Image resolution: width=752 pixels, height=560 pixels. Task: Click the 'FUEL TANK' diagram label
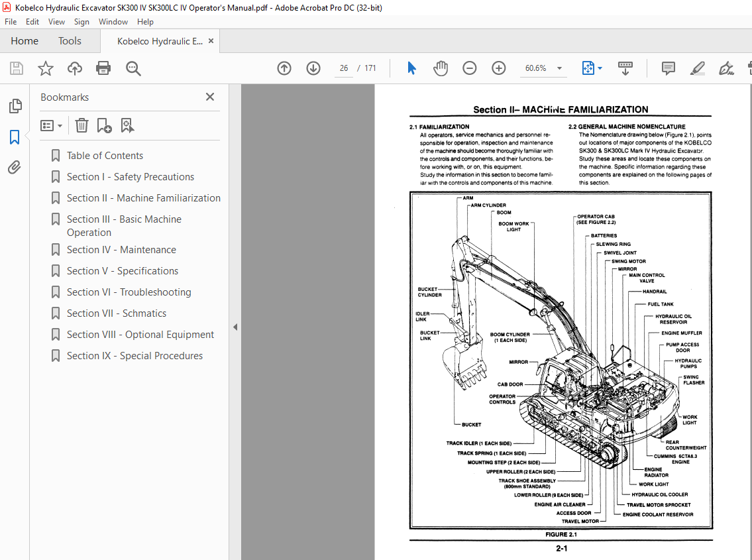click(661, 304)
